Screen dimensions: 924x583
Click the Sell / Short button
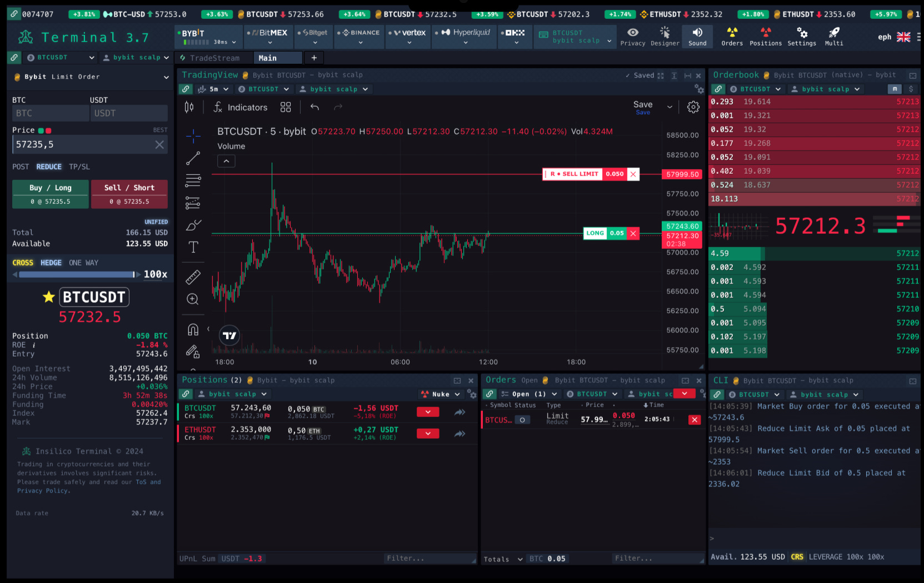coord(129,194)
